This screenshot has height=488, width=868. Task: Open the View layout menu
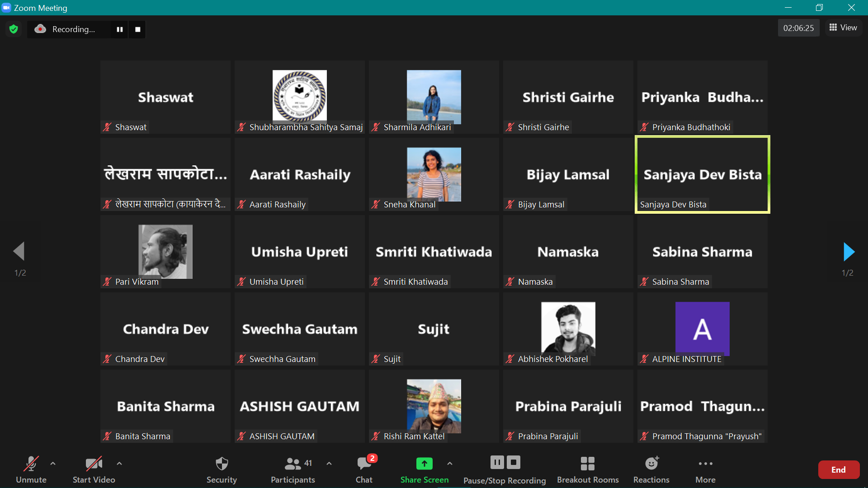(843, 27)
